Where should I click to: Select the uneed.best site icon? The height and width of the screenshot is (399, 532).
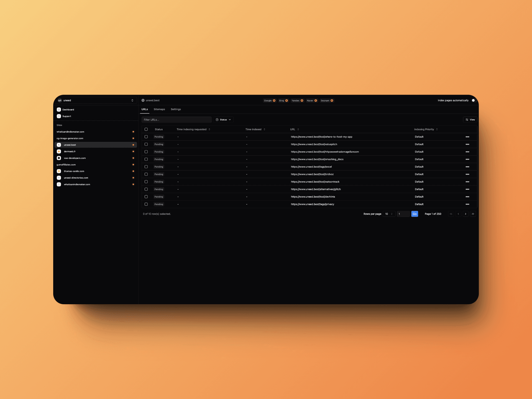(x=59, y=145)
